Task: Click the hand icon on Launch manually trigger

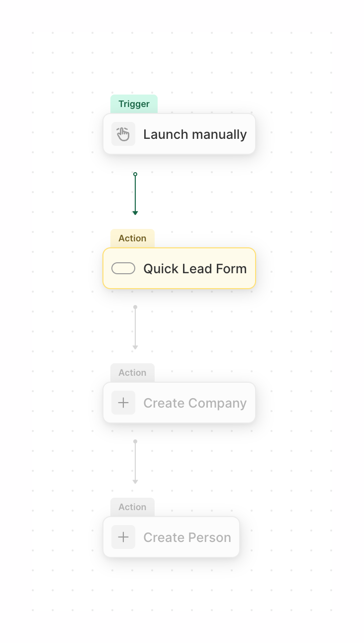Action: tap(123, 134)
